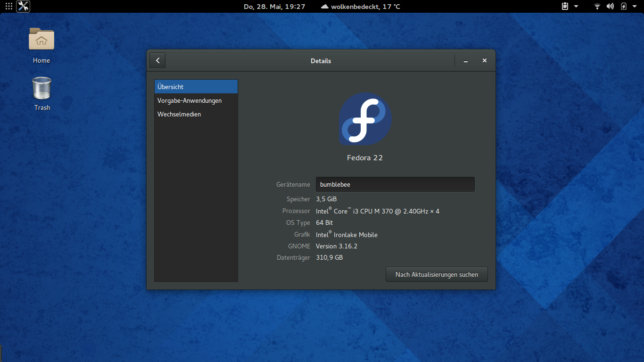644x362 pixels.
Task: Click the cloud weather icon in top bar
Action: tap(325, 7)
